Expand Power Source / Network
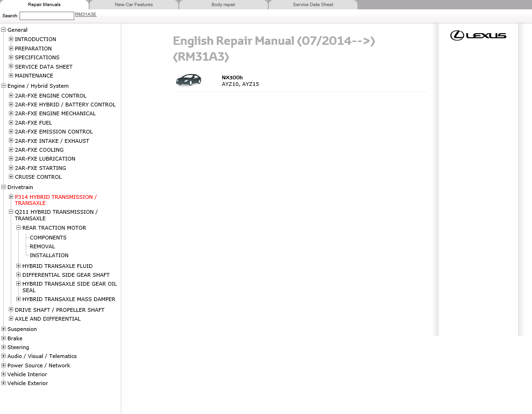Screen dimensions: 532x414 click(x=4, y=365)
